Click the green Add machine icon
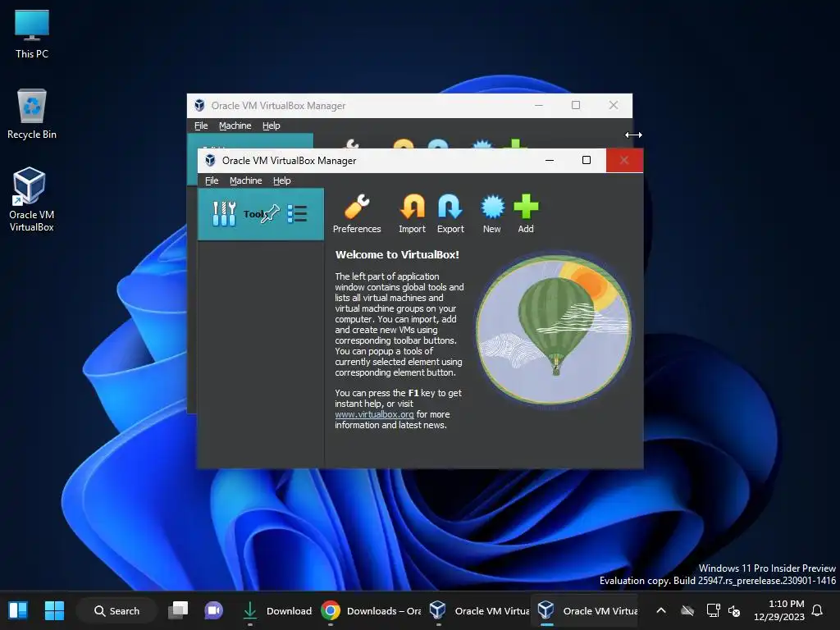 click(526, 214)
